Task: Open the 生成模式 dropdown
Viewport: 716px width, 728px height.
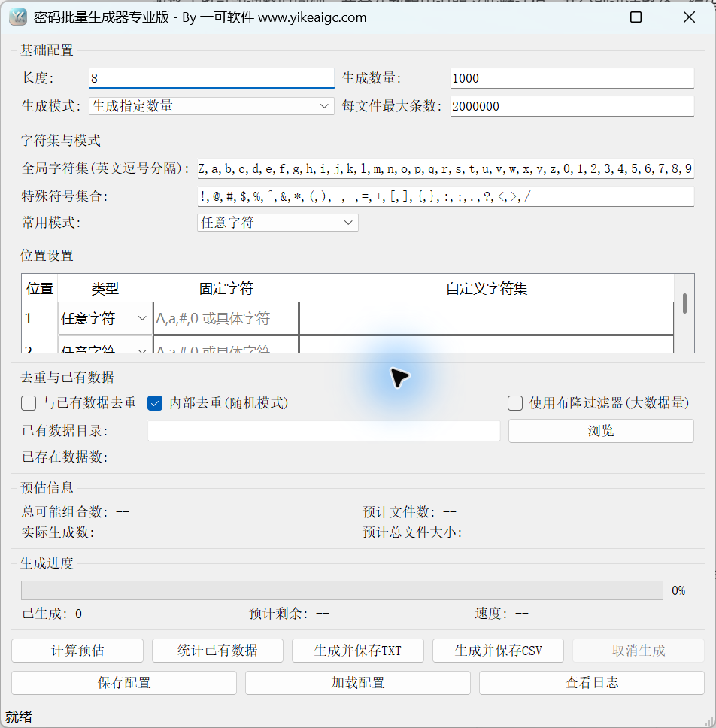Action: [x=211, y=106]
